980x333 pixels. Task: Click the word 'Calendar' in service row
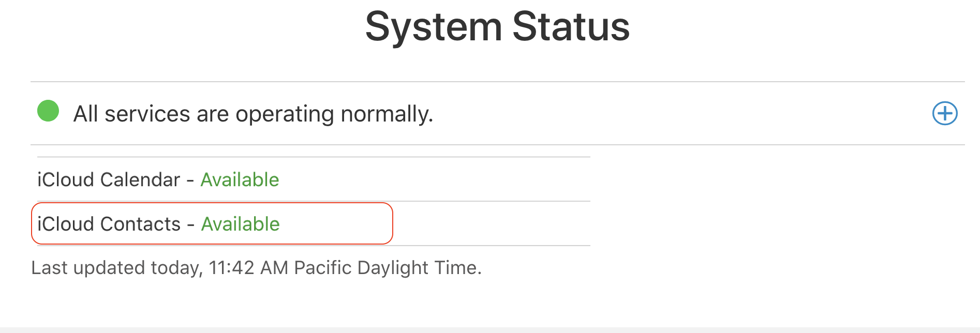pos(140,180)
